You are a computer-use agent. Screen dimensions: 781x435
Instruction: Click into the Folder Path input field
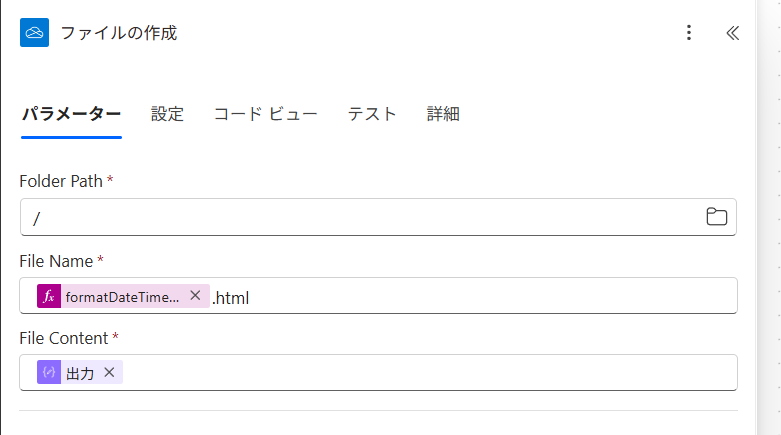[360, 217]
